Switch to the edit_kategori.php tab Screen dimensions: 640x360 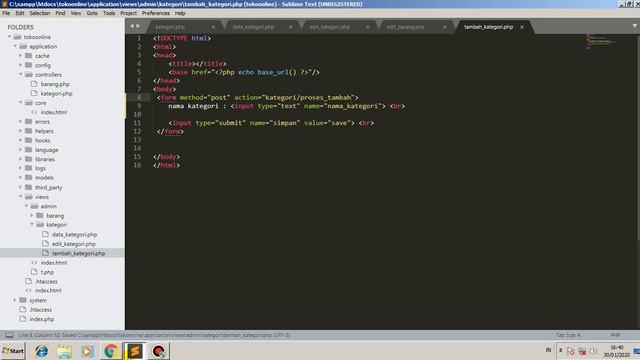coord(330,27)
